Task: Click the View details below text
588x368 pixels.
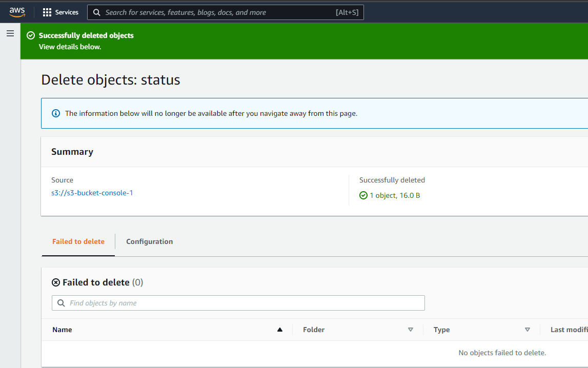Action: click(70, 46)
